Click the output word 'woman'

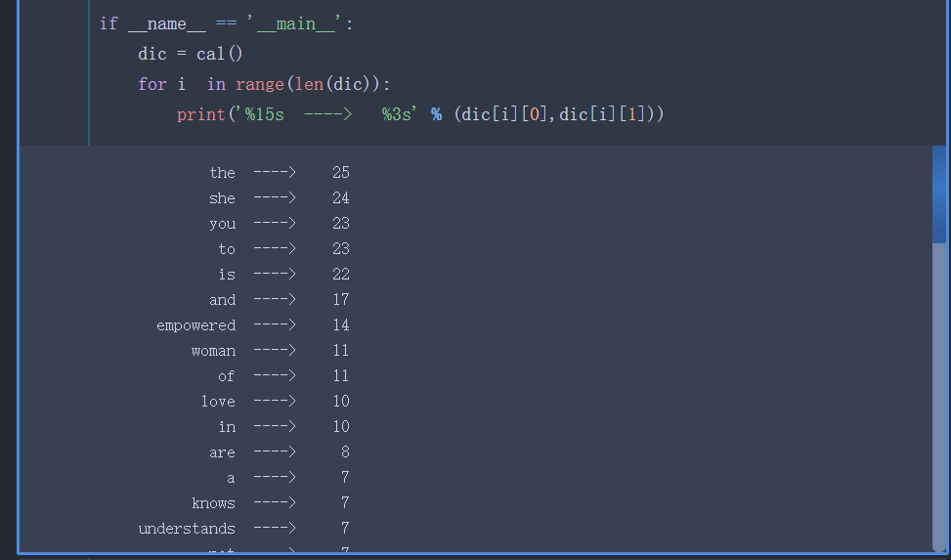213,351
